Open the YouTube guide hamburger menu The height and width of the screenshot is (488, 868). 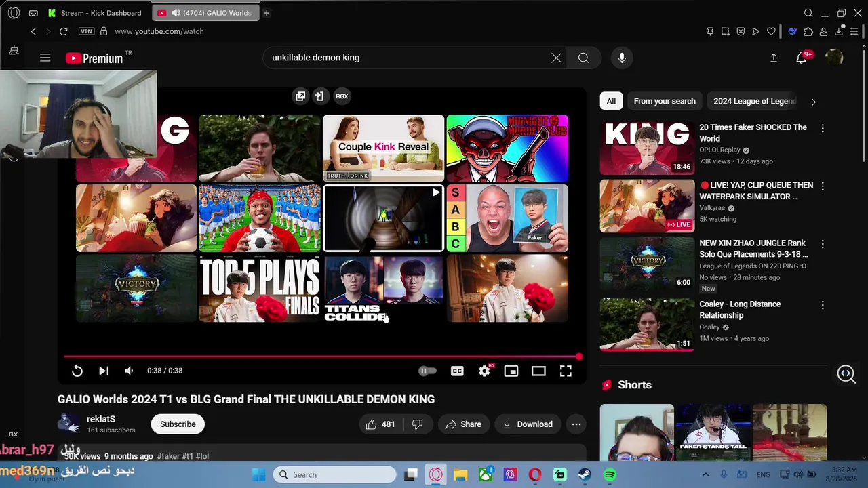45,58
